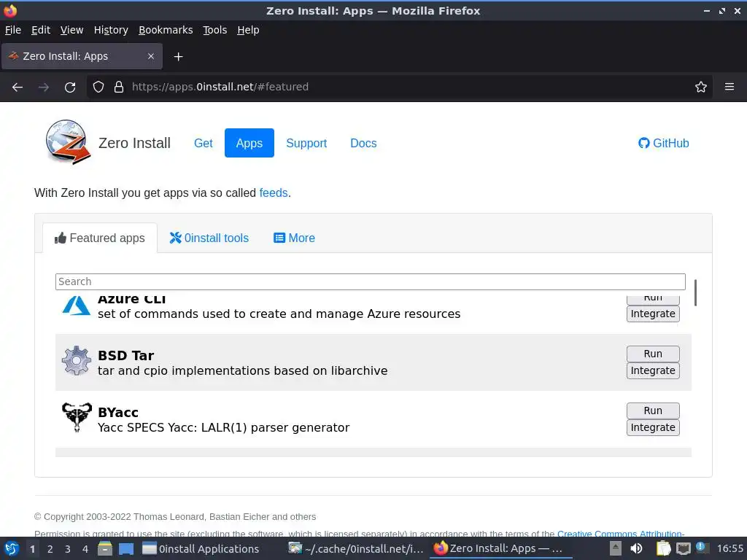Reload the current page

pyautogui.click(x=70, y=87)
